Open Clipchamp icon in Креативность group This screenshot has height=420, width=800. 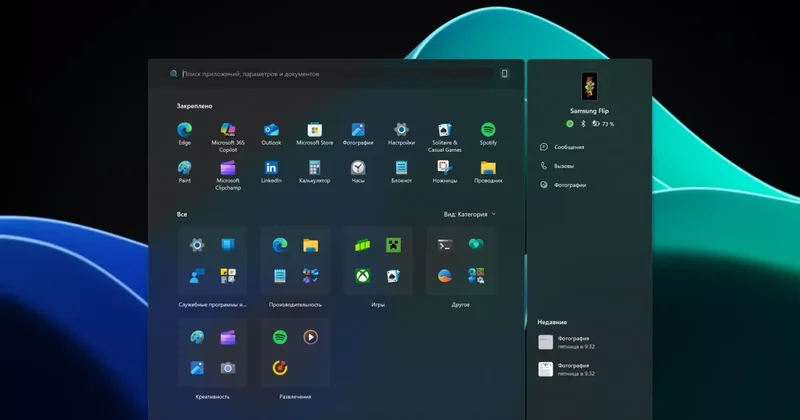tap(228, 337)
